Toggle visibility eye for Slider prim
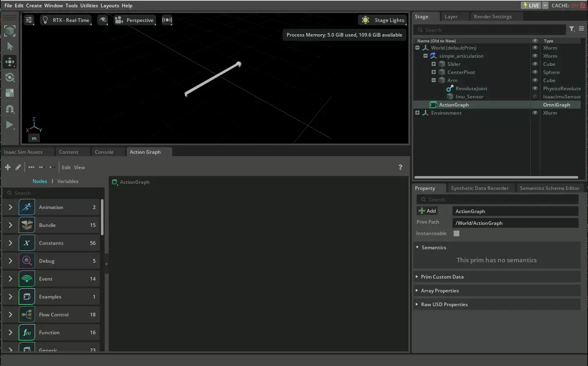 click(535, 64)
